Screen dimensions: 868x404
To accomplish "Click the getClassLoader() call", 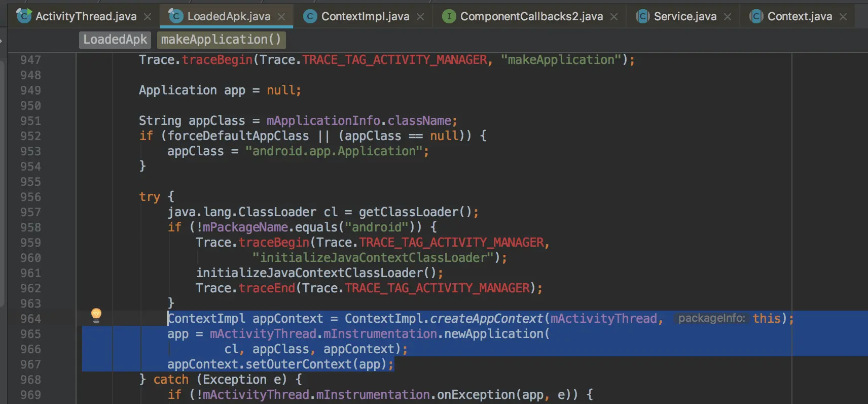I will tap(415, 212).
